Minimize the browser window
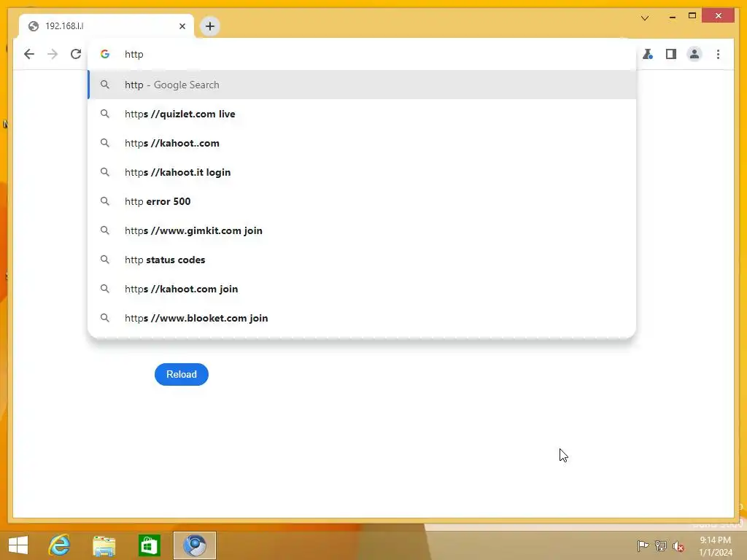 (672, 17)
